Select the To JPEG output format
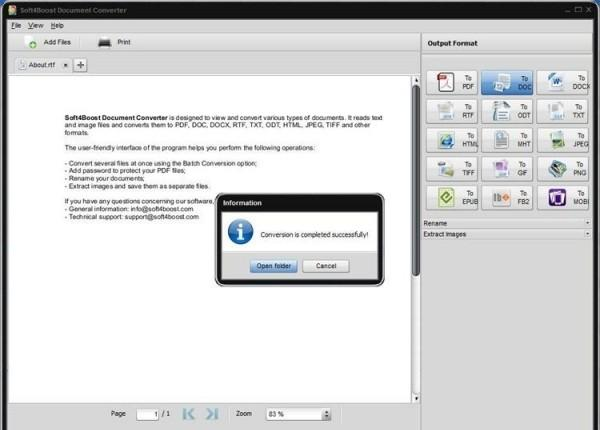600x430 pixels. pos(562,140)
